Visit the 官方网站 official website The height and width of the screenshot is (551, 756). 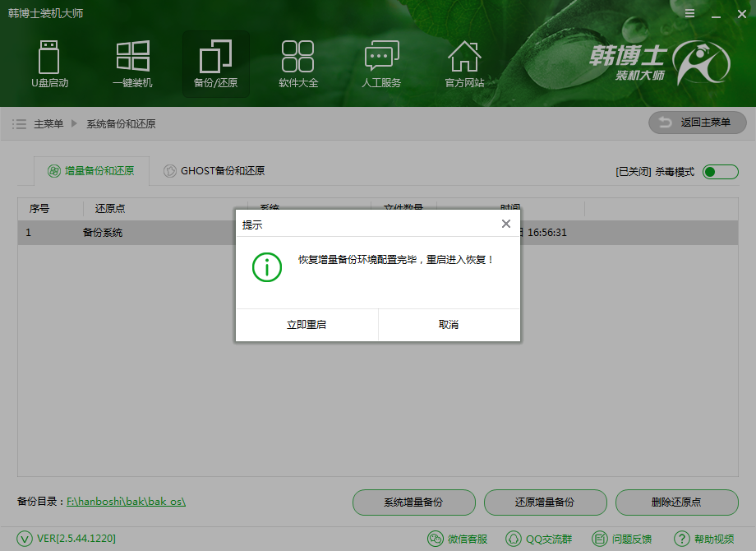click(464, 64)
